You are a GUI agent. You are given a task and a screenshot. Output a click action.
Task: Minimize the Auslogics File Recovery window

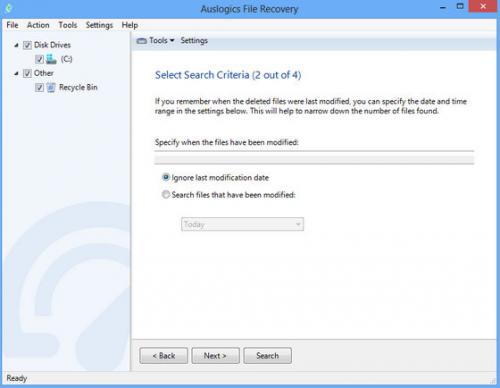click(x=443, y=7)
